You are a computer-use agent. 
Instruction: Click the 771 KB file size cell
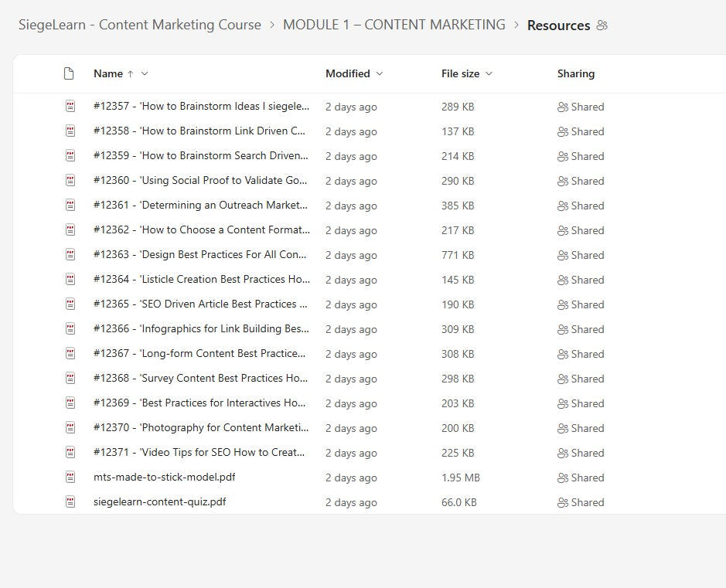(x=458, y=256)
